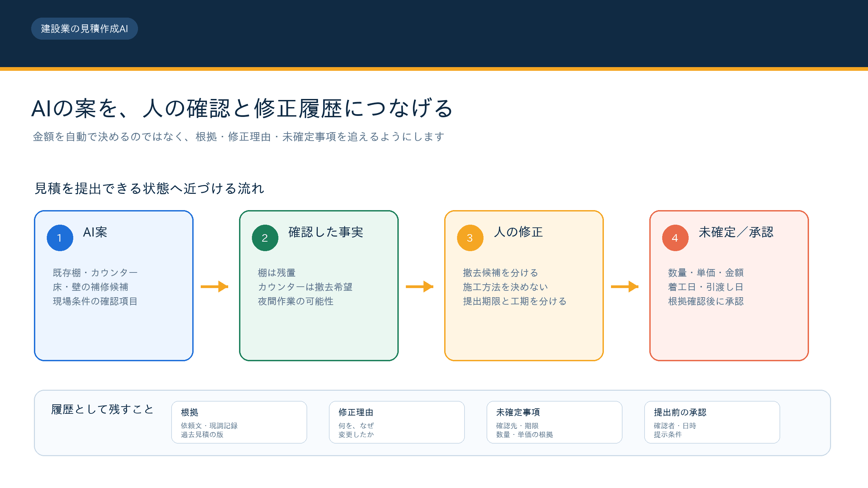868x488 pixels.
Task: Click the 建設業の見積作成AI badge
Action: pos(84,29)
